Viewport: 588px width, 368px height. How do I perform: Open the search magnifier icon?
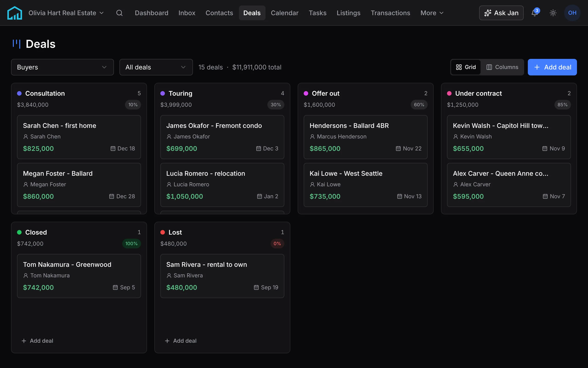click(x=119, y=13)
